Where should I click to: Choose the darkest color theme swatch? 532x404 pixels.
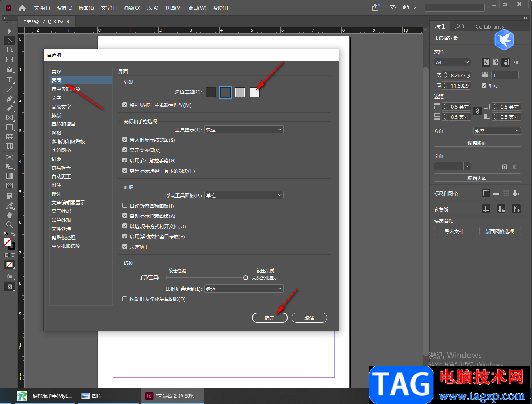click(x=211, y=92)
